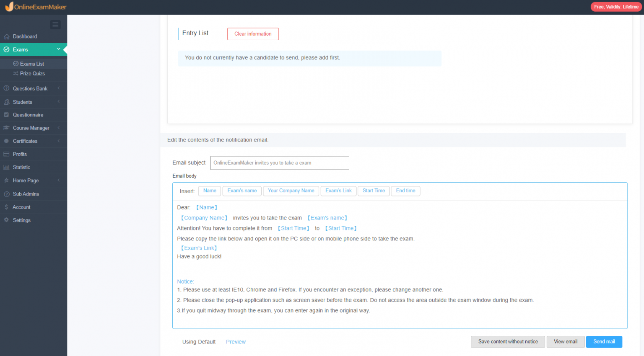Click the OnlineExamMaker logo

pyautogui.click(x=36, y=7)
